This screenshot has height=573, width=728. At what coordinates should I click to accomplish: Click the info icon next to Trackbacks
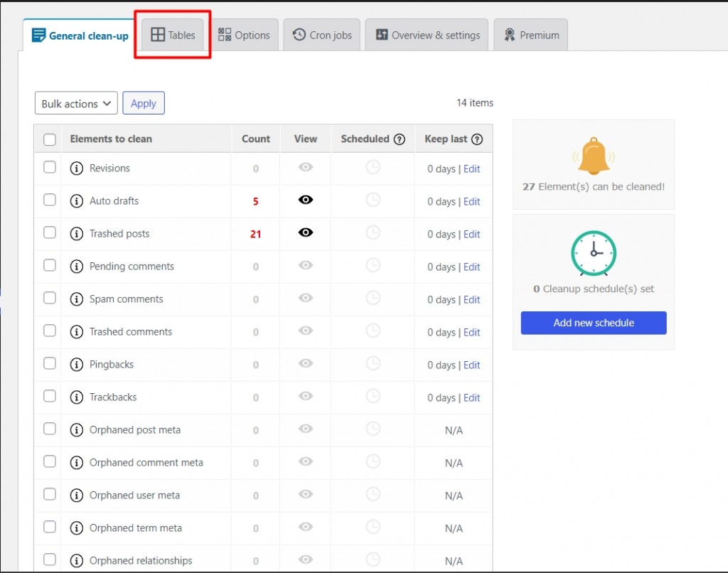77,397
